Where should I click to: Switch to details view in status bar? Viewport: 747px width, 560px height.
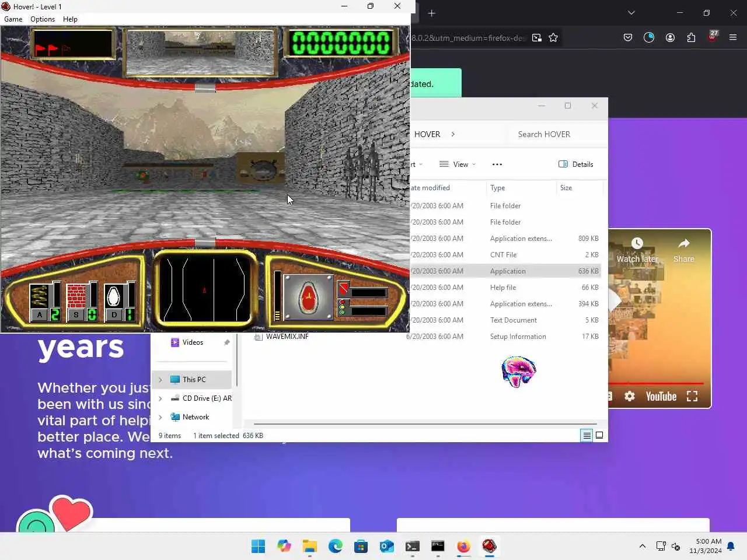[x=587, y=435]
